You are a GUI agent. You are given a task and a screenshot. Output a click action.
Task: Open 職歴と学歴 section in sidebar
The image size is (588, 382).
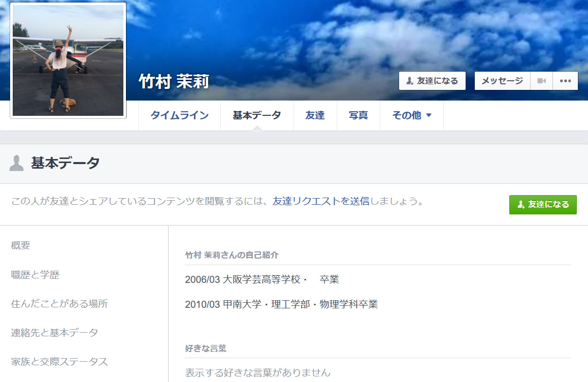[x=35, y=275]
